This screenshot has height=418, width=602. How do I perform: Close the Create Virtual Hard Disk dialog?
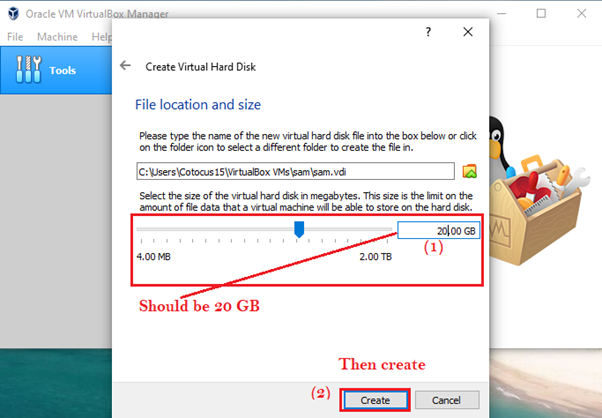[x=467, y=32]
